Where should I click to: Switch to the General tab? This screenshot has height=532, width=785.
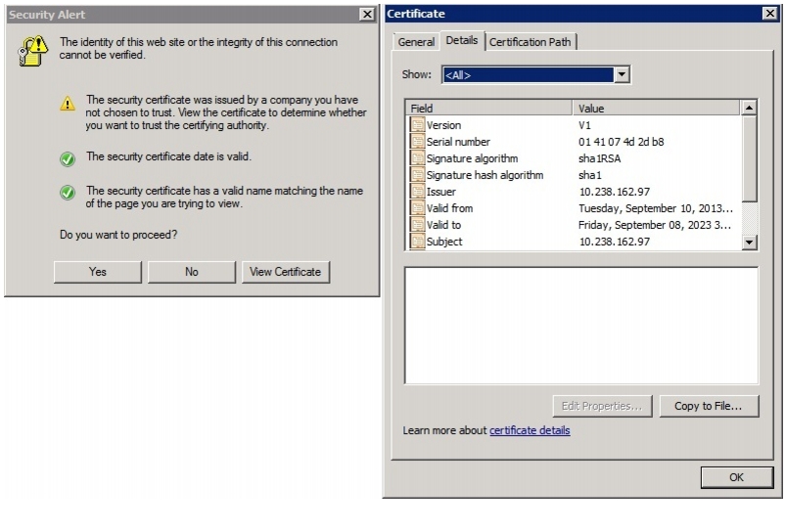416,42
